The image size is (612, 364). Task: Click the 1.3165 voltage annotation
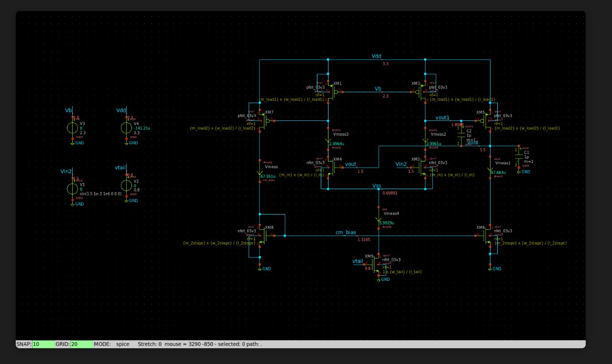point(363,239)
